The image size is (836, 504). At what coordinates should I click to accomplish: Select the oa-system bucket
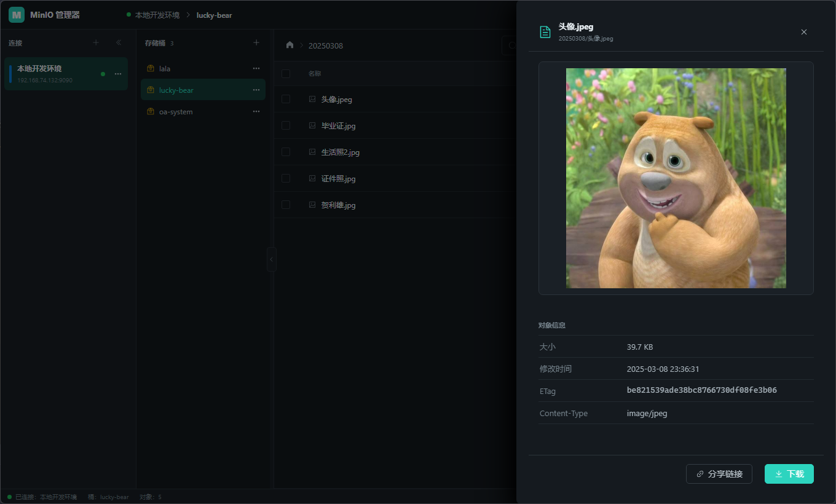[x=203, y=111]
